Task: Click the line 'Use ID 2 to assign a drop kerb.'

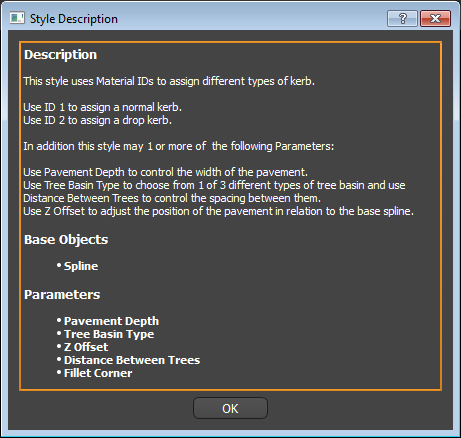Action: [98, 120]
